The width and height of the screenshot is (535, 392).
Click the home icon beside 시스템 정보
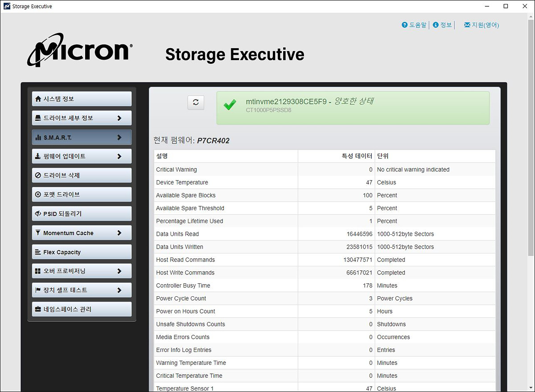[38, 99]
